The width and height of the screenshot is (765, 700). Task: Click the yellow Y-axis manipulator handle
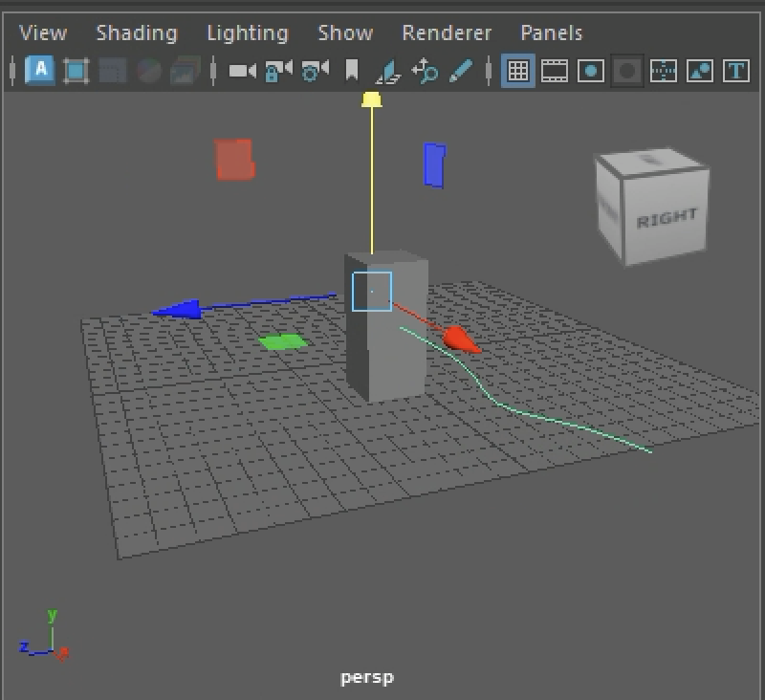coord(371,99)
